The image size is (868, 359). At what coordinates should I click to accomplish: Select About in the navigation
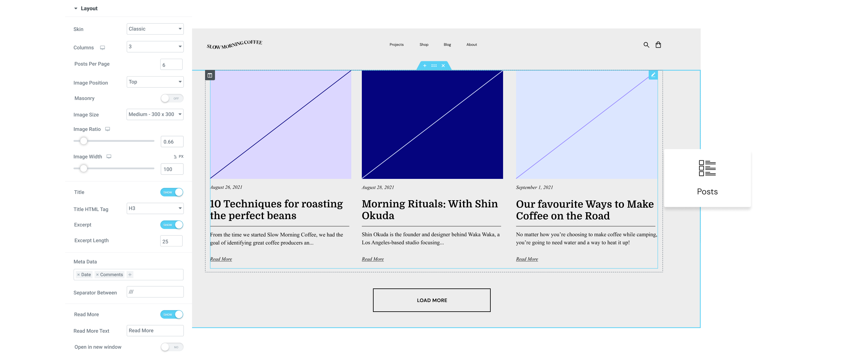471,45
